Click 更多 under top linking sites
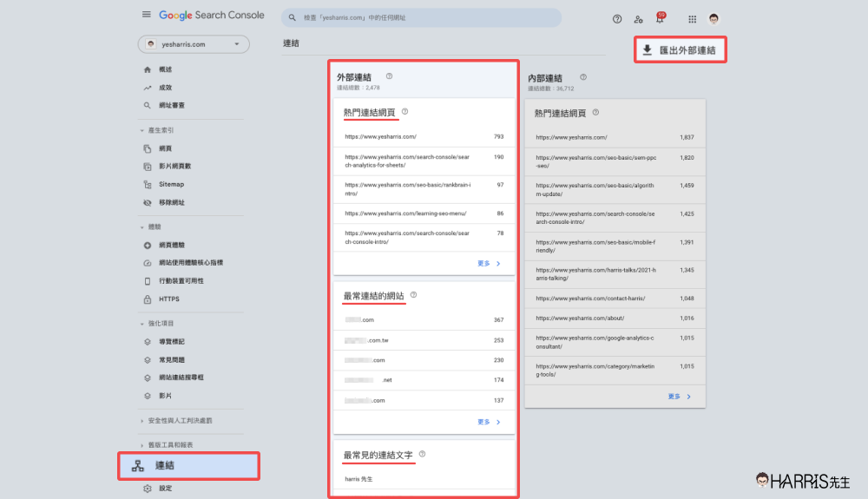Viewport: 868px width, 499px height. pyautogui.click(x=489, y=422)
